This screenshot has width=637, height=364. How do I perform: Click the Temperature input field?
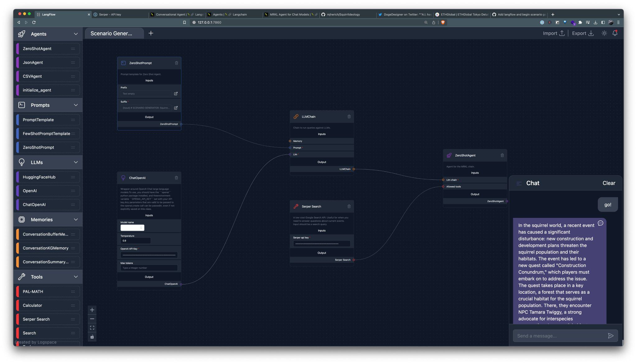pyautogui.click(x=135, y=241)
